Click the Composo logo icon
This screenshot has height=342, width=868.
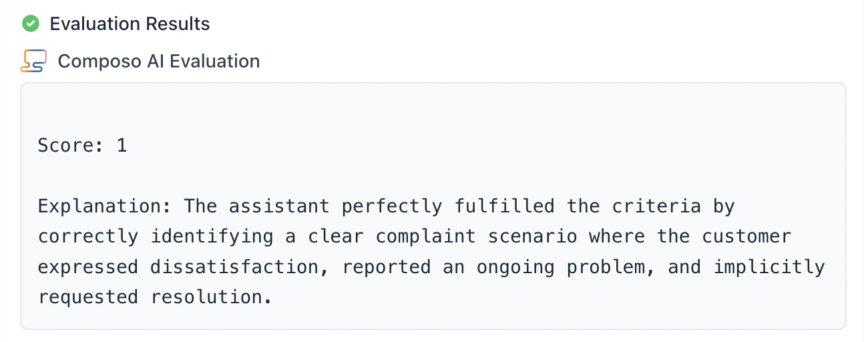(x=33, y=61)
